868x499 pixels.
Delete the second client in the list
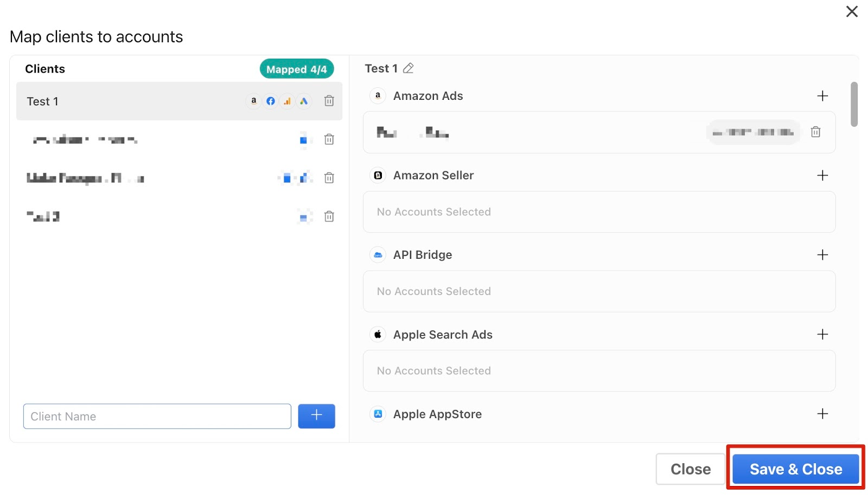(x=329, y=139)
